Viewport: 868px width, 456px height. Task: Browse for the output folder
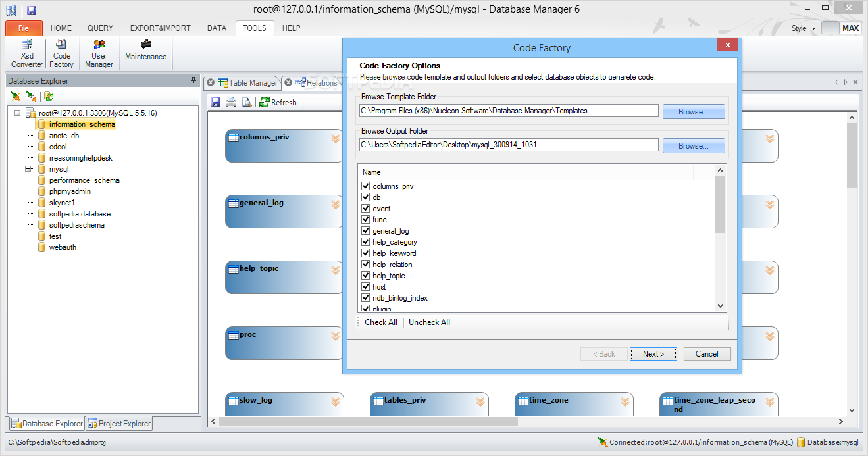point(694,146)
